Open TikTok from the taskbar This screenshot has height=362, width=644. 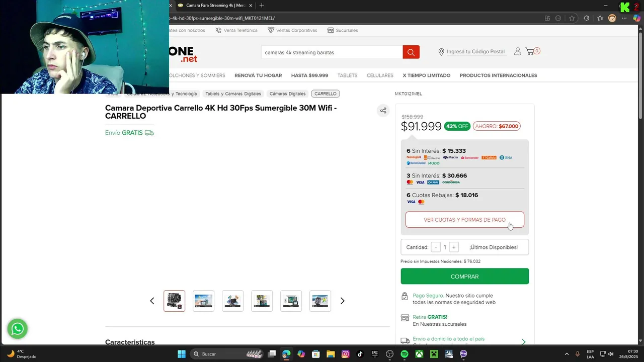tap(360, 354)
